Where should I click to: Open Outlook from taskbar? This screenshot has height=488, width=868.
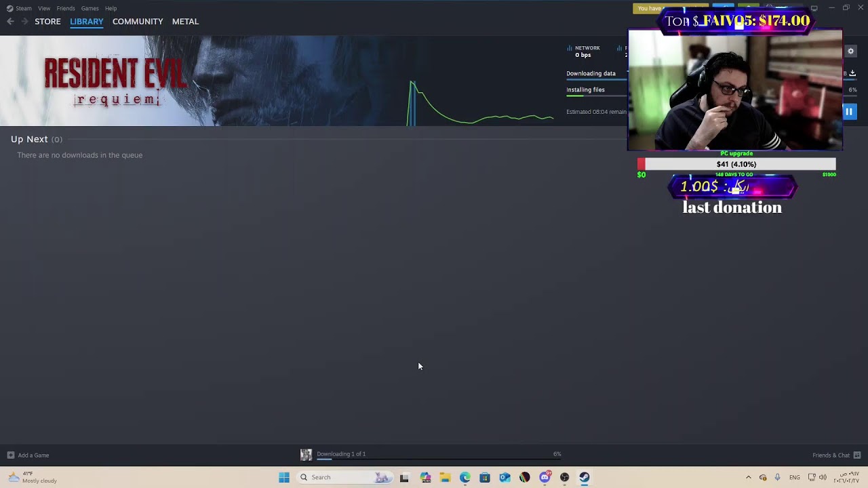pos(505,477)
